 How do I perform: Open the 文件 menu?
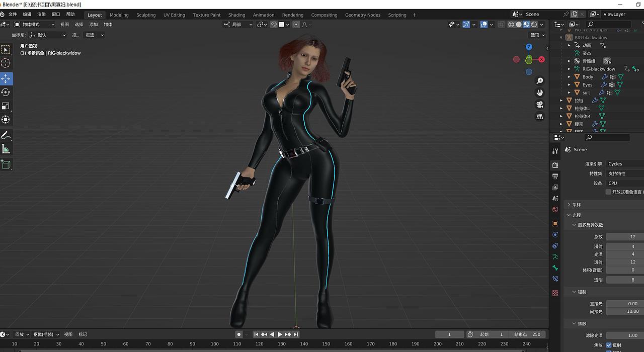(x=13, y=15)
